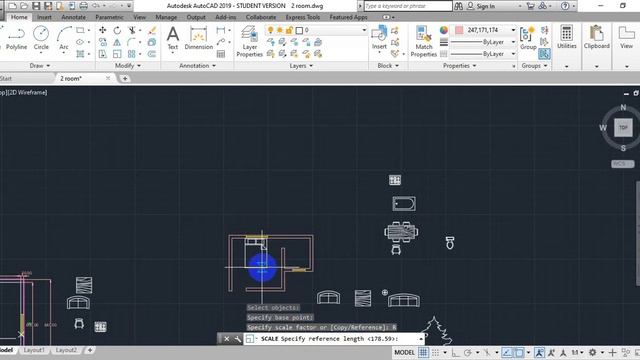Activate the Copy tool
640x360 pixels.
click(102, 42)
